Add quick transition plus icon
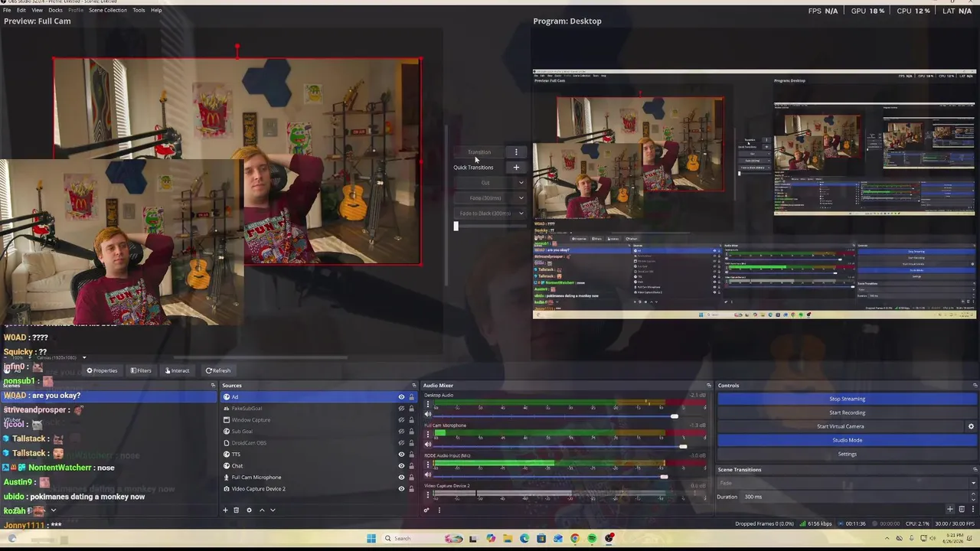The width and height of the screenshot is (980, 551). click(x=516, y=167)
